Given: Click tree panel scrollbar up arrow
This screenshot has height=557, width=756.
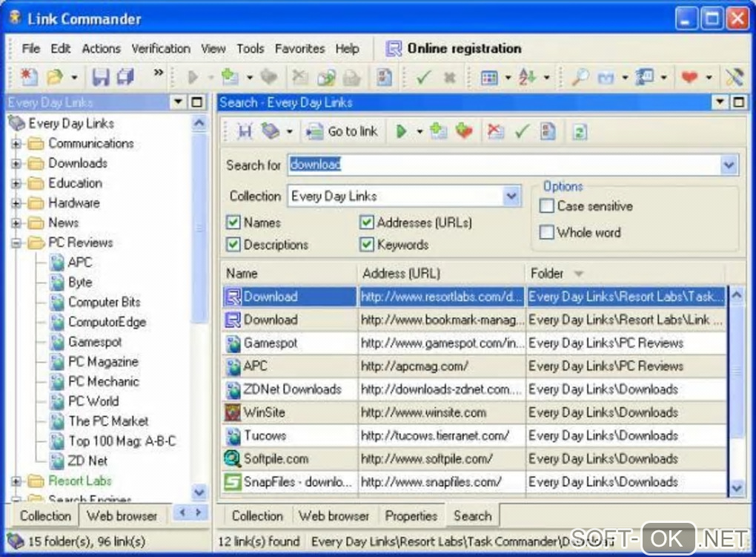Looking at the screenshot, I should coord(199,124).
